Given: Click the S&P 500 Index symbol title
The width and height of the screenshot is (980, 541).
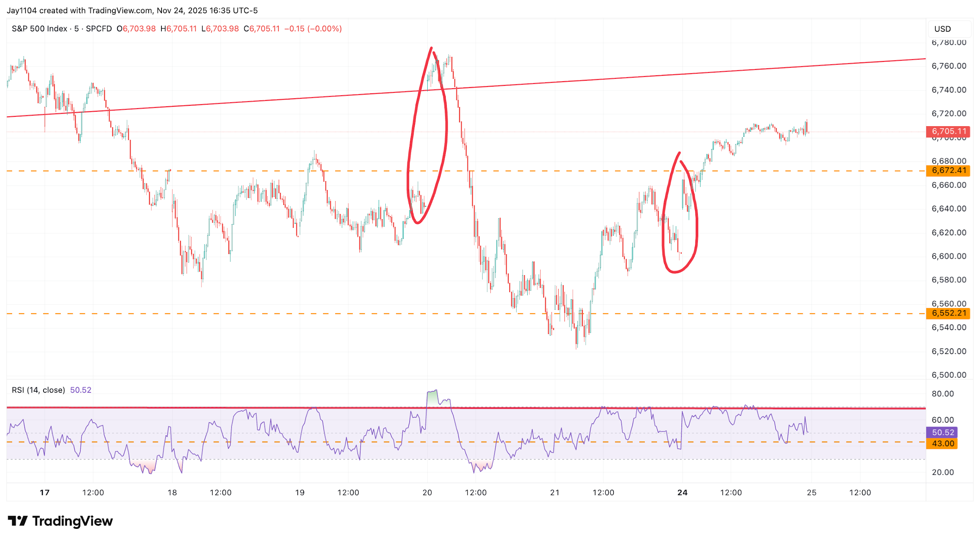Looking at the screenshot, I should coord(39,29).
